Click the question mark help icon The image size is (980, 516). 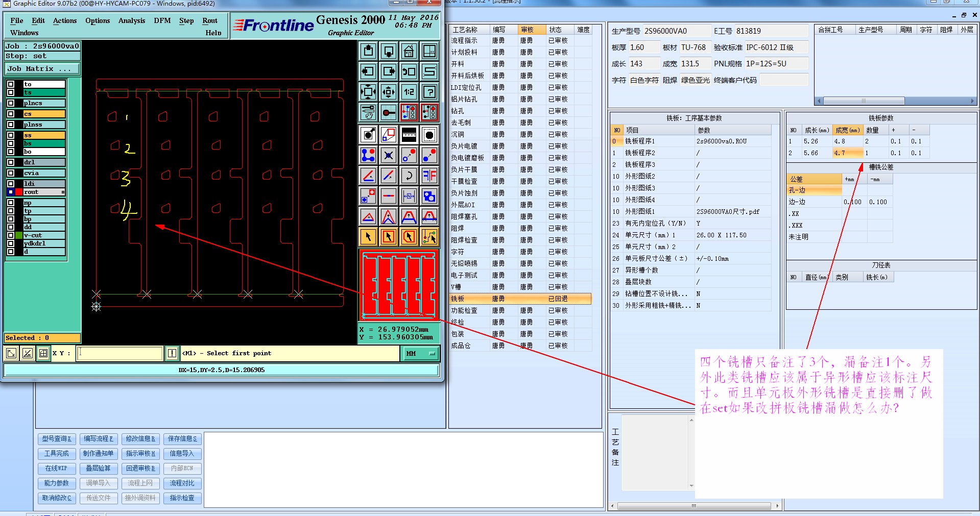429,92
